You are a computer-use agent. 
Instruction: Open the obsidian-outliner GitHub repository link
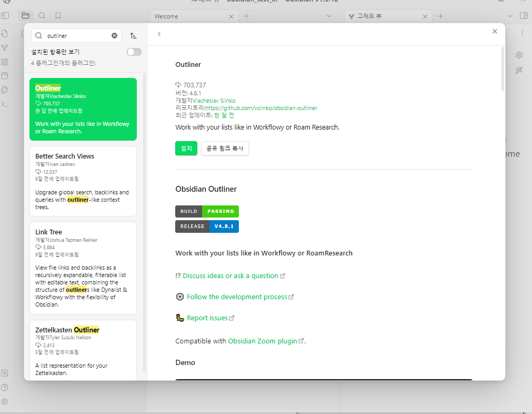click(x=261, y=108)
